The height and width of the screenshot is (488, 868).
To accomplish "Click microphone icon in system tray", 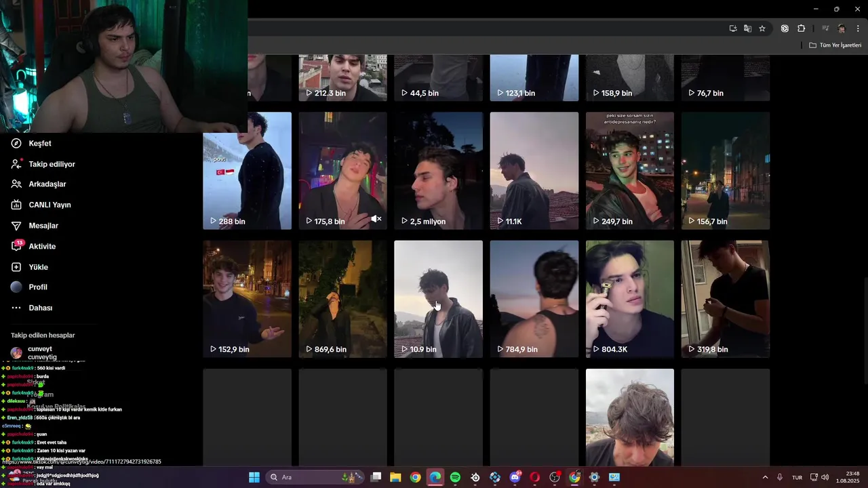I will (781, 477).
